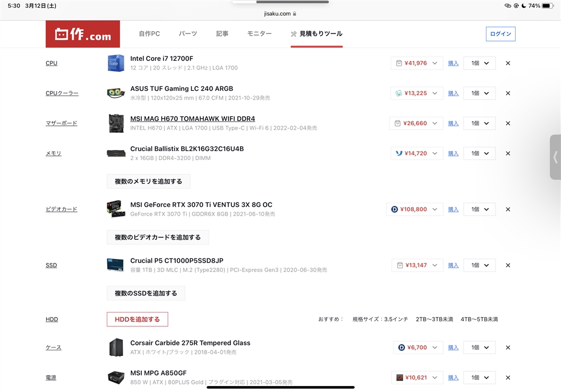Open the モニター menu item
Screen dimensions: 561x392
pos(259,33)
